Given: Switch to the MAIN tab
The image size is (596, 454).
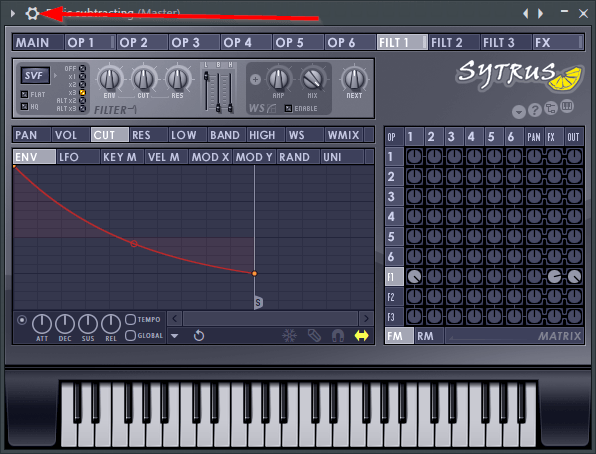Looking at the screenshot, I should click(x=38, y=42).
